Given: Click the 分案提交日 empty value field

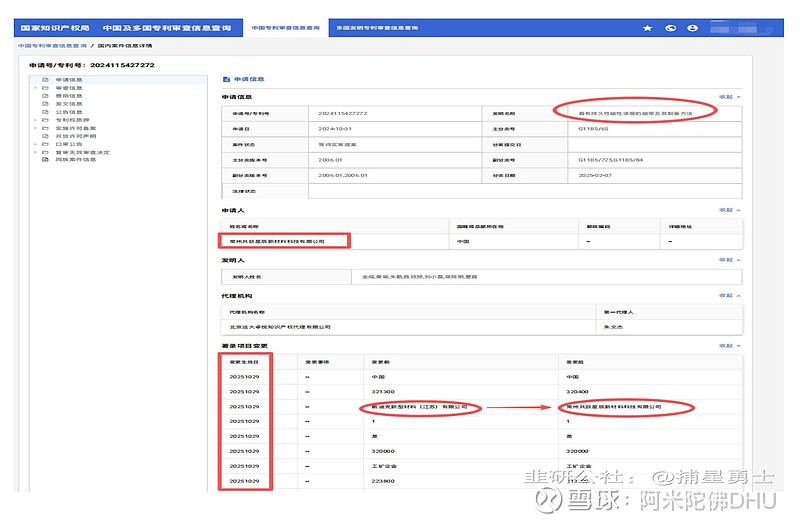Looking at the screenshot, I should 655,145.
